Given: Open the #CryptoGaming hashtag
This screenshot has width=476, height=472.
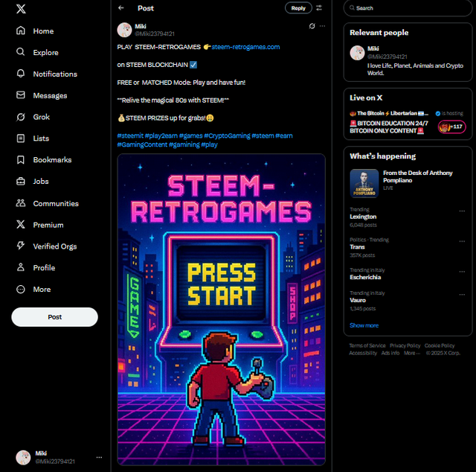Looking at the screenshot, I should (227, 135).
